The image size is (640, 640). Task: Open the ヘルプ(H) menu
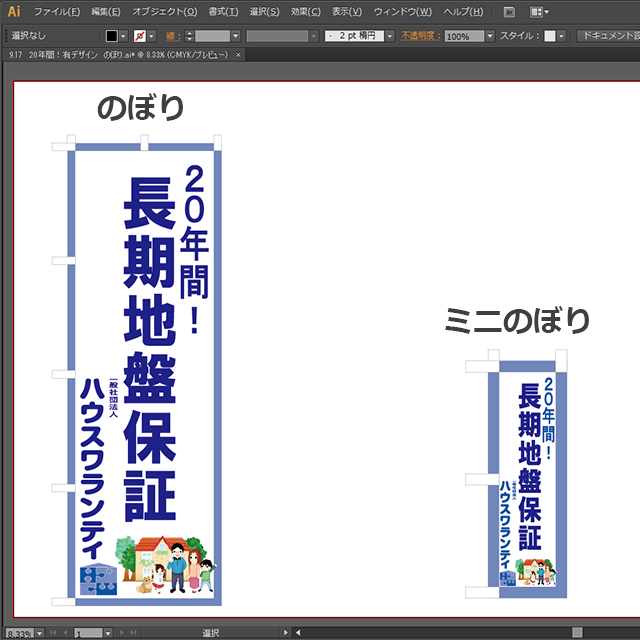click(x=463, y=11)
